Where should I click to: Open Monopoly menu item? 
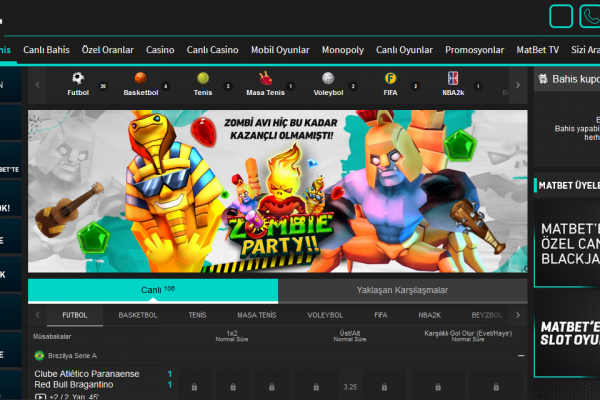pos(343,50)
